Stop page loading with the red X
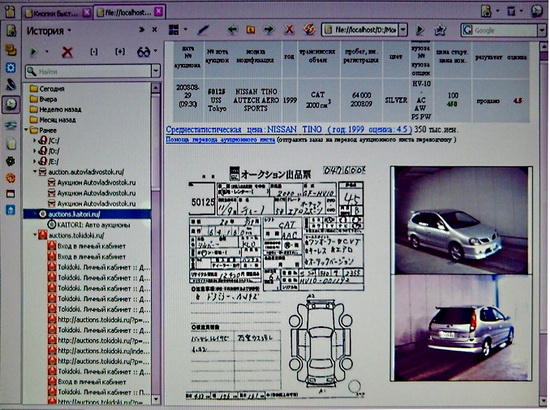Screen dimensions: 550x410 pyautogui.click(x=289, y=30)
